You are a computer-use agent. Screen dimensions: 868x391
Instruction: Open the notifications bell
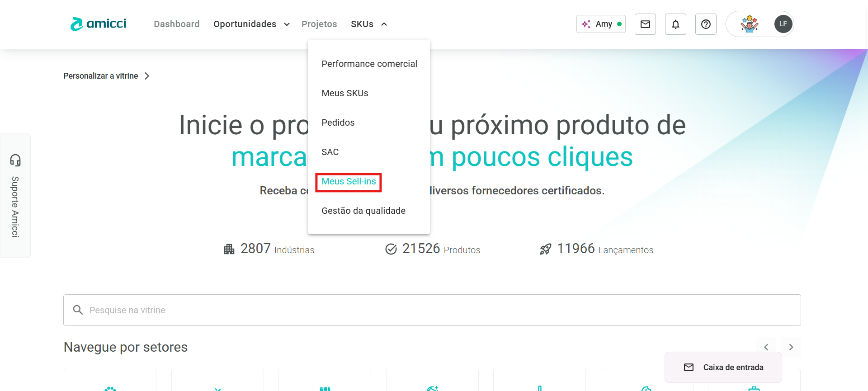[x=675, y=24]
